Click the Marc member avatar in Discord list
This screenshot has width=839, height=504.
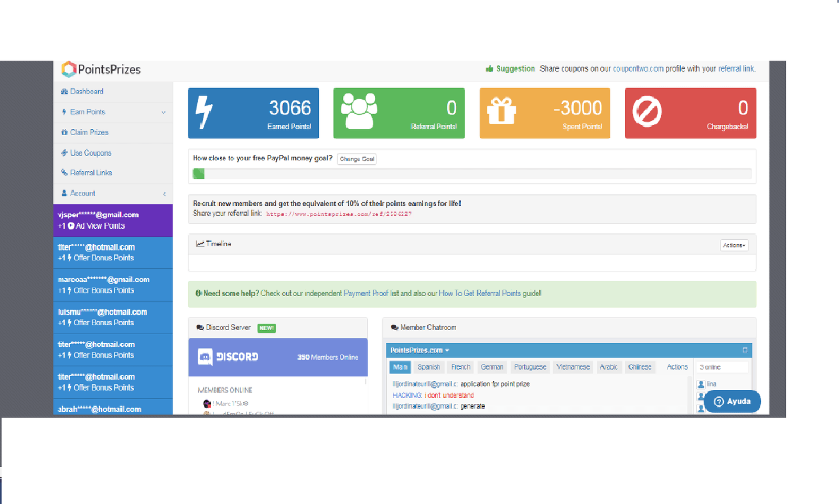[x=207, y=403]
